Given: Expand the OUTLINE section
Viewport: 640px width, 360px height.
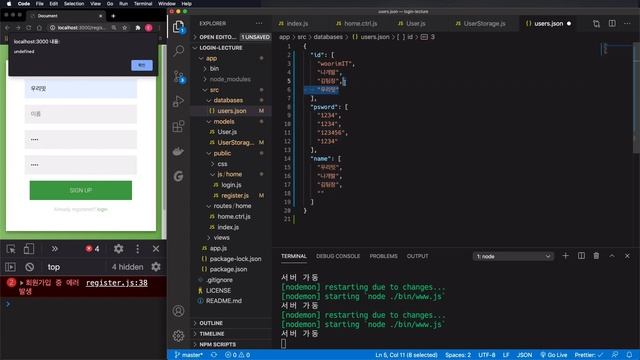Looking at the screenshot, I should 211,323.
